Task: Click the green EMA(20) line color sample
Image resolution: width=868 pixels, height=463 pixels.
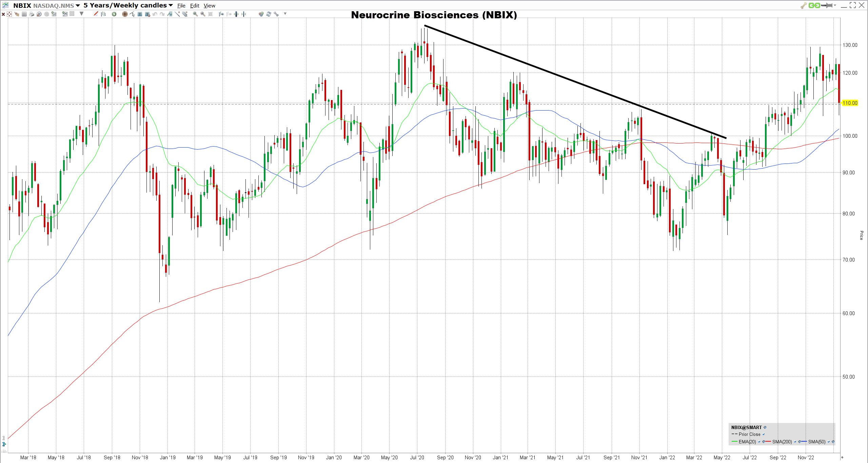Action: pos(734,441)
